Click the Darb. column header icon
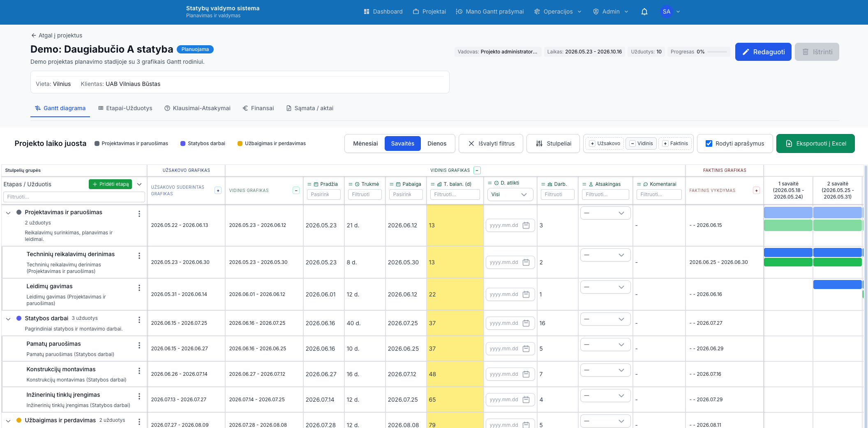The image size is (868, 428). [550, 184]
